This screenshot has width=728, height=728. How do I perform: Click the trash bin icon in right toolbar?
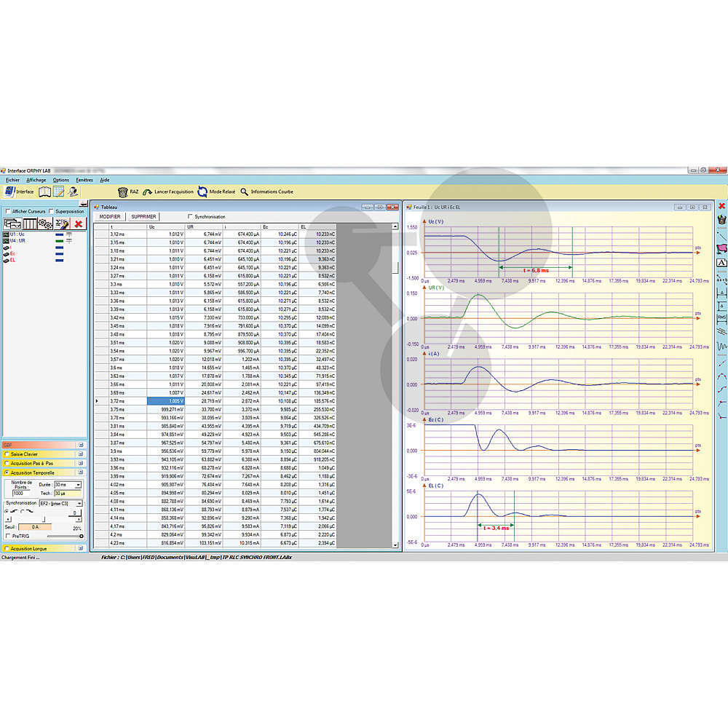point(721,219)
